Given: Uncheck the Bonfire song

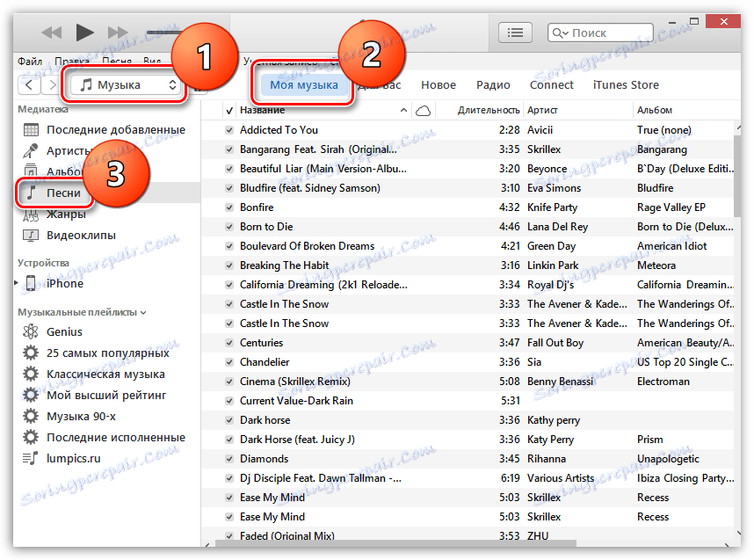Looking at the screenshot, I should coord(229,207).
